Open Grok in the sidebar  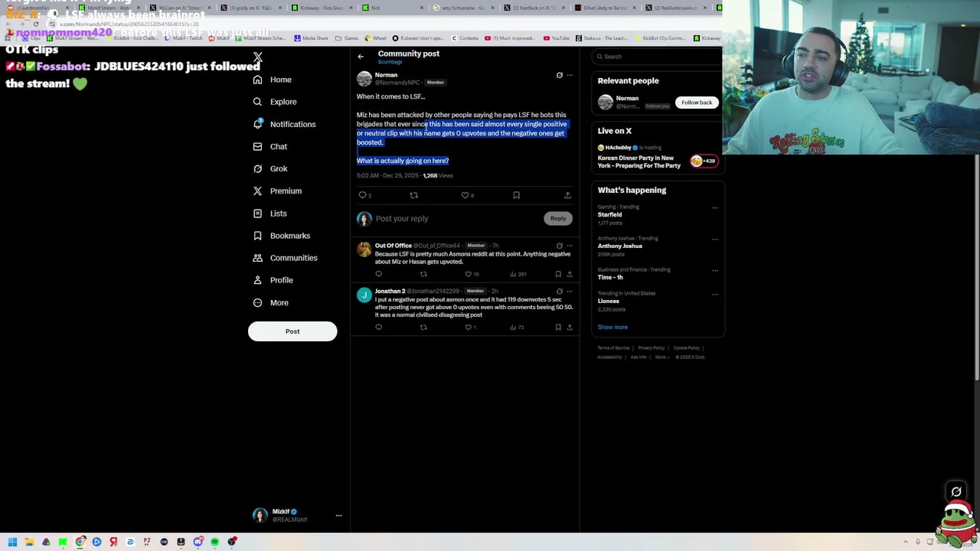pos(269,168)
